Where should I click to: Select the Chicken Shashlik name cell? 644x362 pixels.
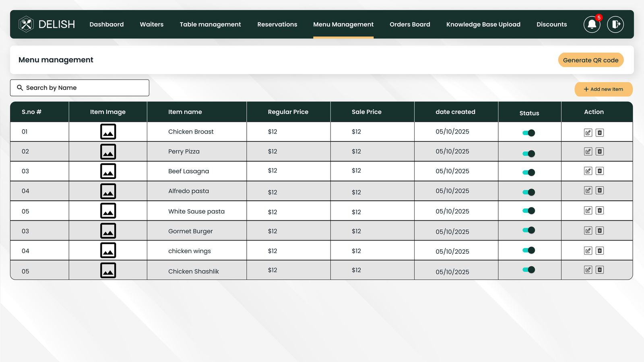click(194, 271)
